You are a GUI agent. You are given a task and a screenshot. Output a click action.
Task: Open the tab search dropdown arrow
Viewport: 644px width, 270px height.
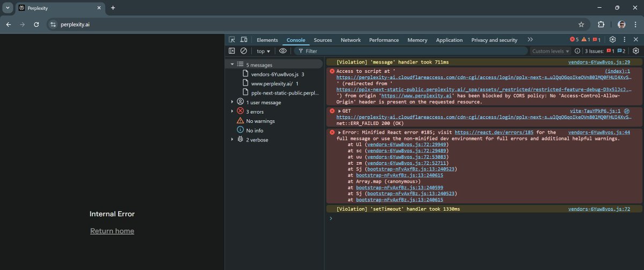[8, 8]
